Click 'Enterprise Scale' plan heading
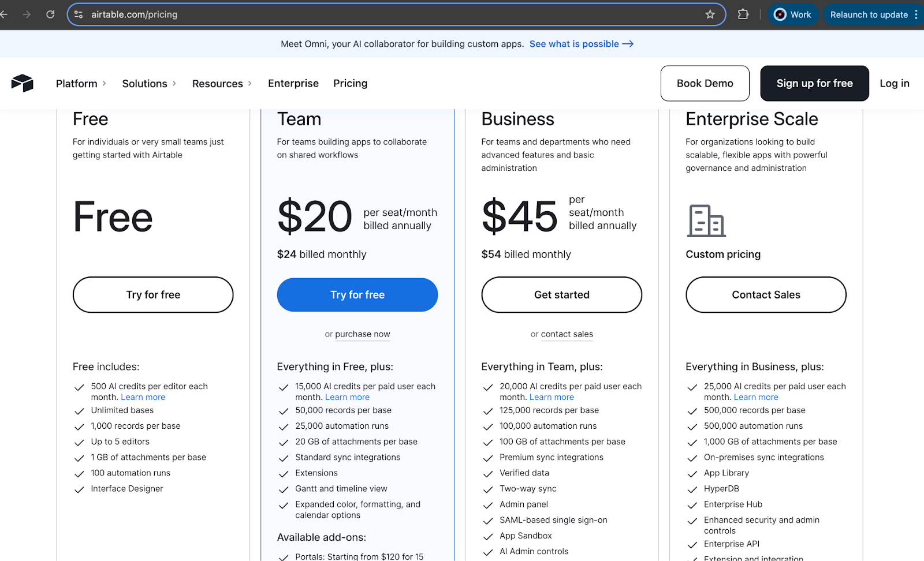 point(752,119)
